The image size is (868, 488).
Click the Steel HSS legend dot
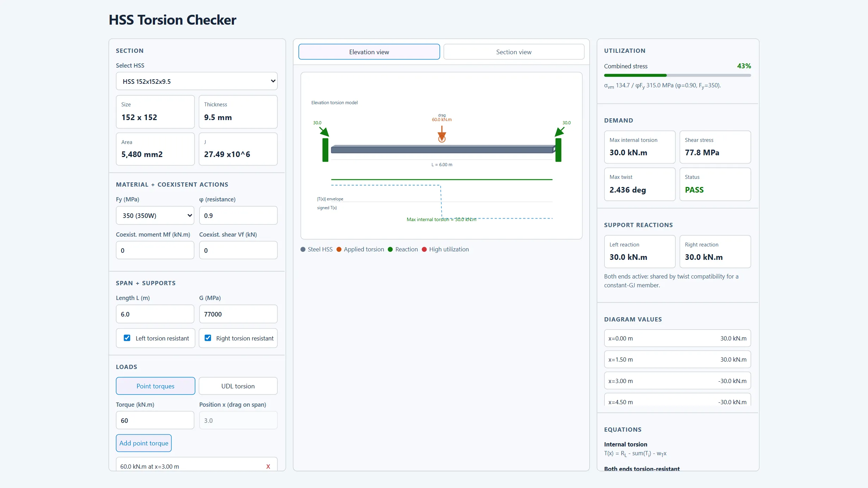click(303, 249)
